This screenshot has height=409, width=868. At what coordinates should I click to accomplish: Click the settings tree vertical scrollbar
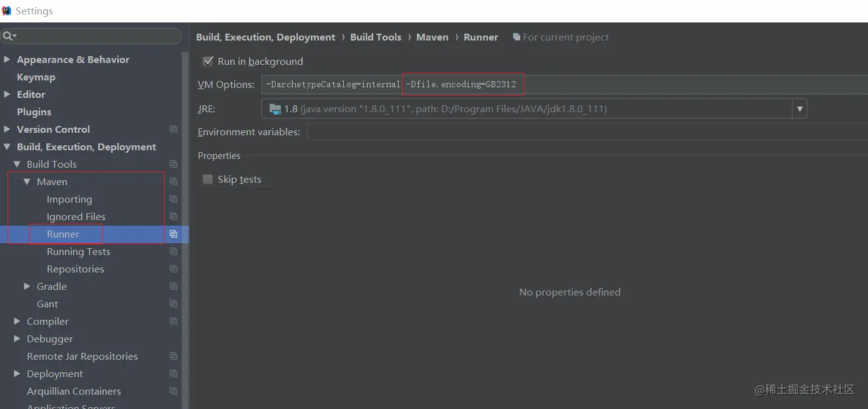point(185,230)
